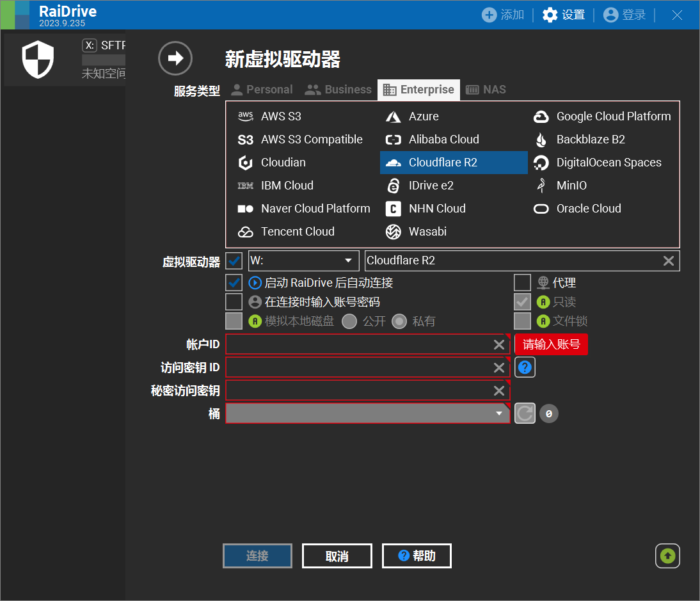Open 设置 settings
Screen dimensions: 700x601
[x=564, y=15]
